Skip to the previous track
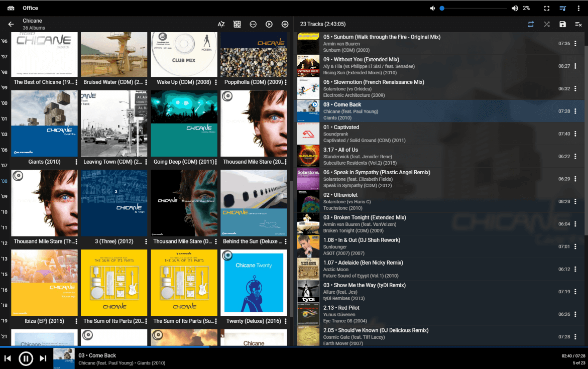 (x=8, y=358)
